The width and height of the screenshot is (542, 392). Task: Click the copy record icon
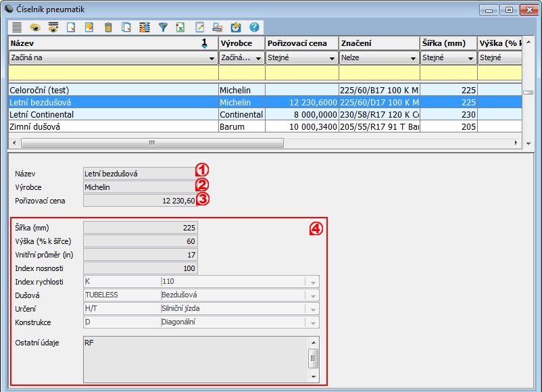126,28
